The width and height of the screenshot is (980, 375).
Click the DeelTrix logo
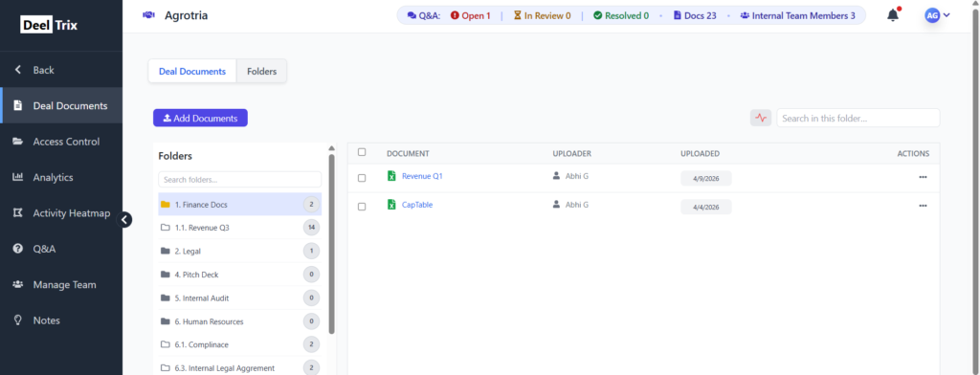click(50, 26)
